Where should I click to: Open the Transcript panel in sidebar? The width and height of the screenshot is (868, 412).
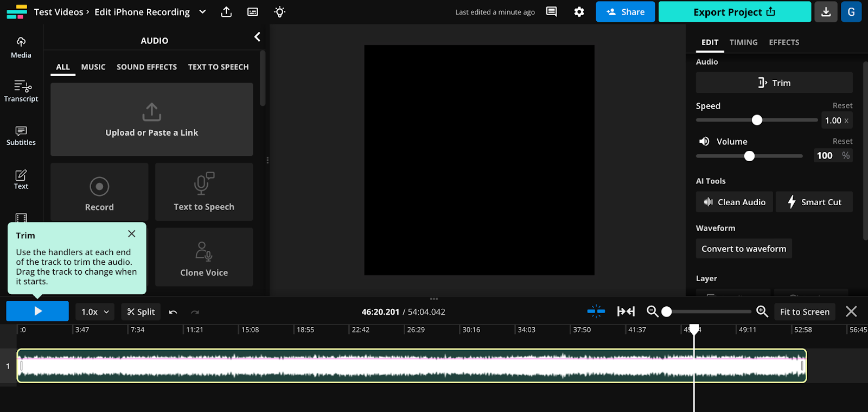[x=21, y=91]
